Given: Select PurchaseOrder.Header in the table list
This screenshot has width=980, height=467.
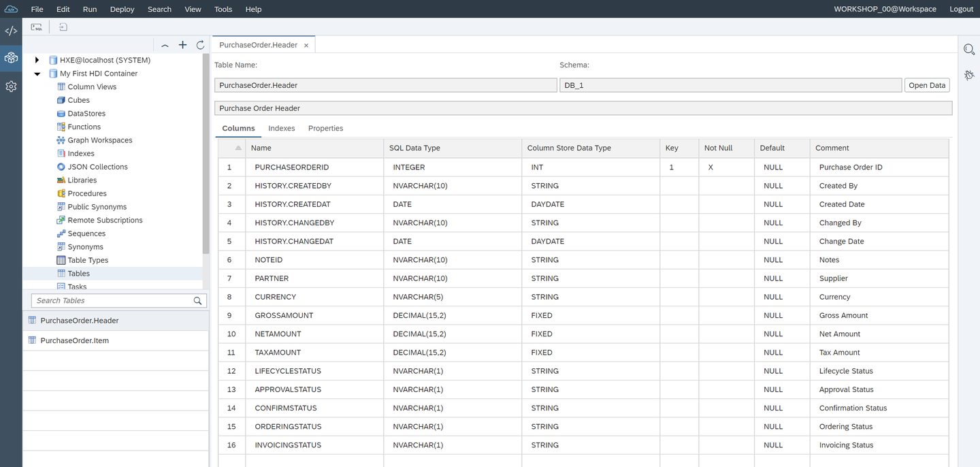Looking at the screenshot, I should click(116, 321).
